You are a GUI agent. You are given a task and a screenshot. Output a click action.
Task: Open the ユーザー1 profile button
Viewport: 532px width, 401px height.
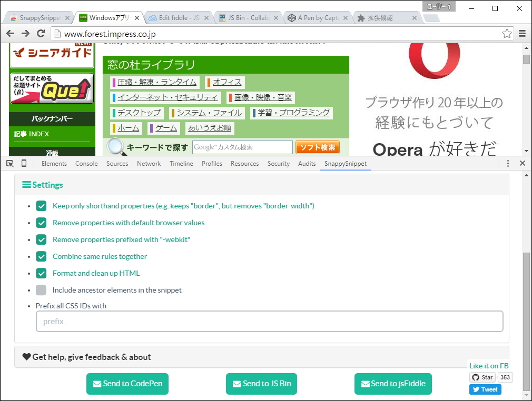pyautogui.click(x=438, y=6)
